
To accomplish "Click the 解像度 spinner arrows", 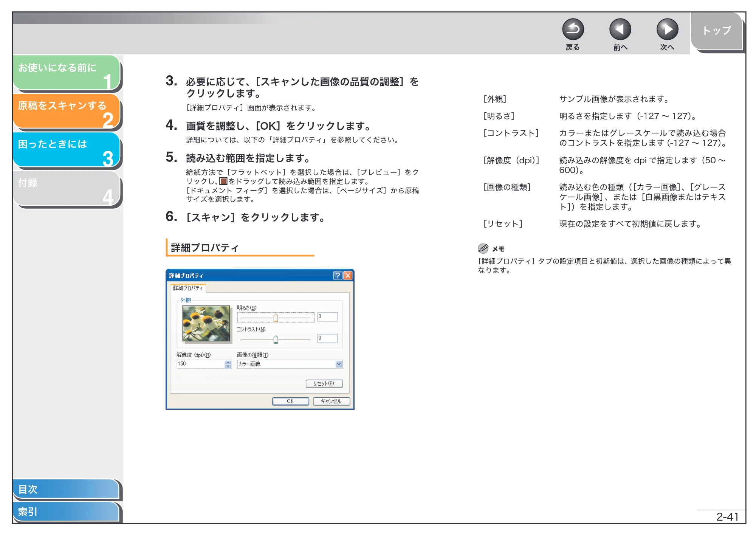I will (x=228, y=364).
